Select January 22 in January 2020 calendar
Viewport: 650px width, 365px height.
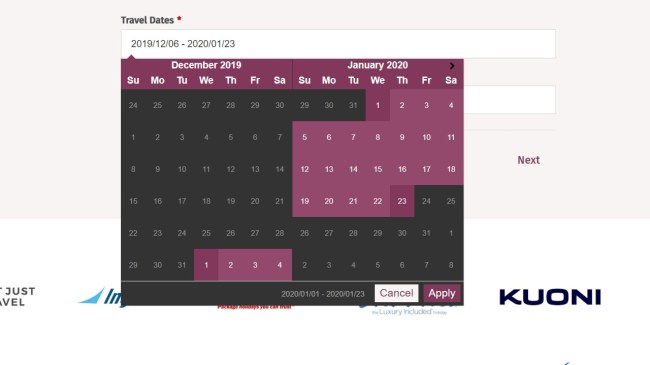click(x=377, y=201)
